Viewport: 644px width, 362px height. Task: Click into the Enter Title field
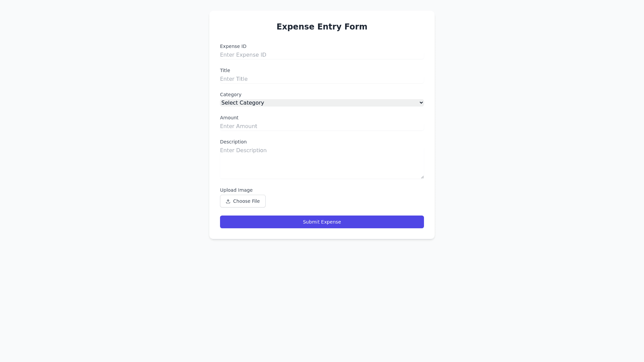pos(322,79)
